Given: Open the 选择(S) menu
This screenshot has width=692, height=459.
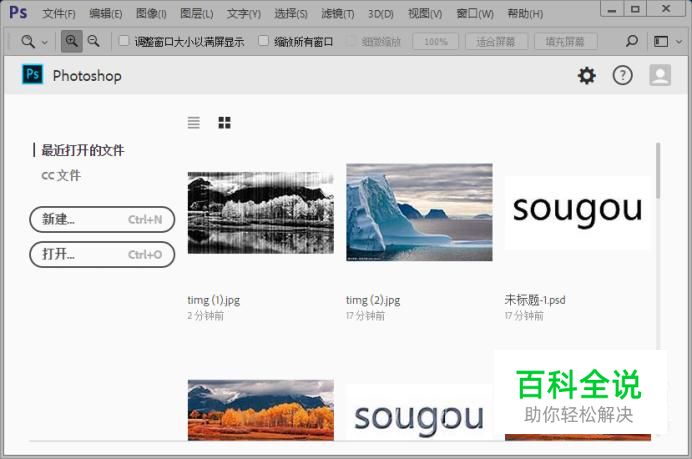Looking at the screenshot, I should tap(291, 14).
